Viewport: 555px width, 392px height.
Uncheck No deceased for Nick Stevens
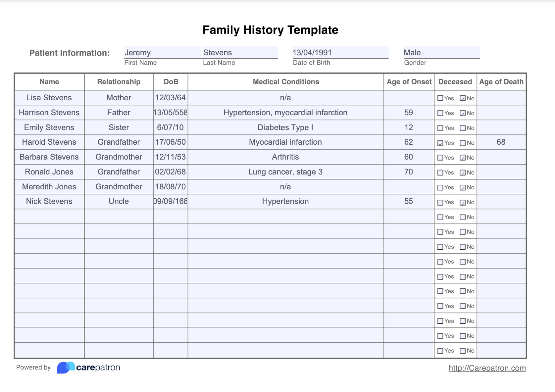(x=463, y=202)
